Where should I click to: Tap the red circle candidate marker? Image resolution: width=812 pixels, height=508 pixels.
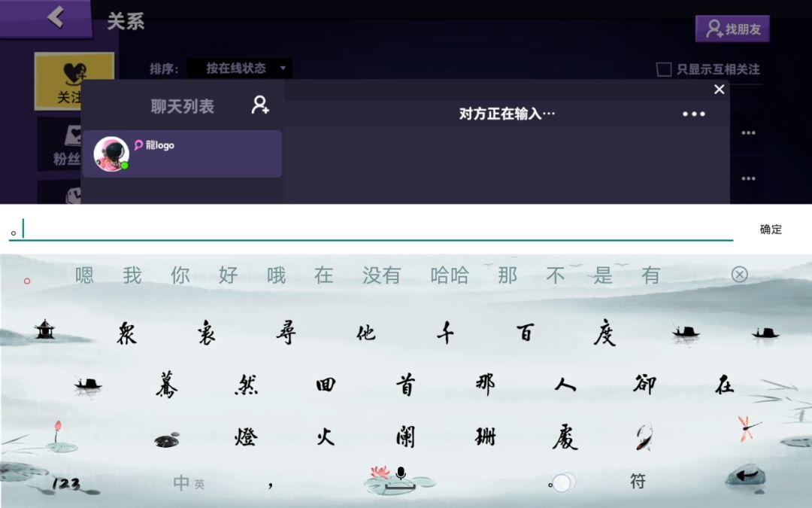pos(27,281)
